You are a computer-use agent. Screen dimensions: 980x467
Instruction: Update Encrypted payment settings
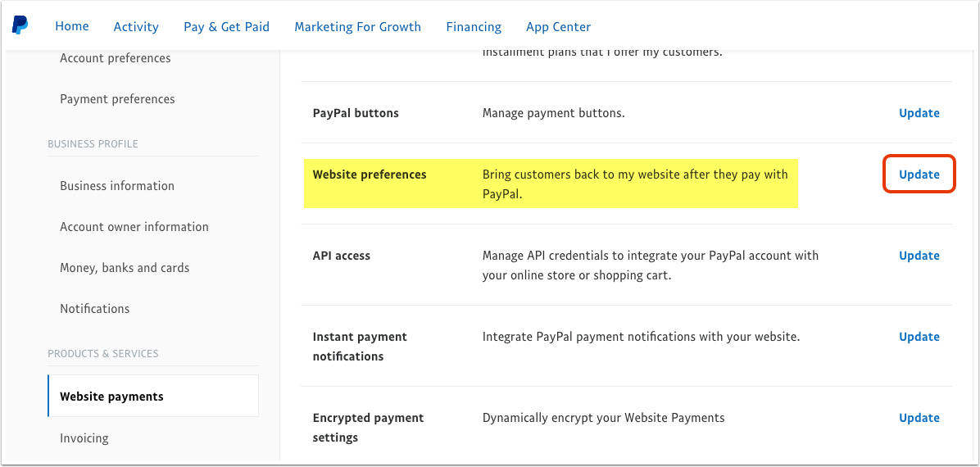(x=919, y=418)
